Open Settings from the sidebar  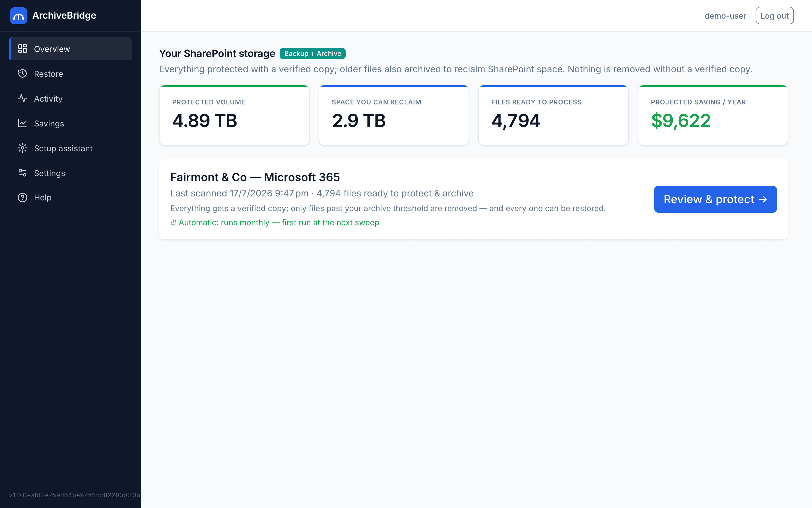70,173
